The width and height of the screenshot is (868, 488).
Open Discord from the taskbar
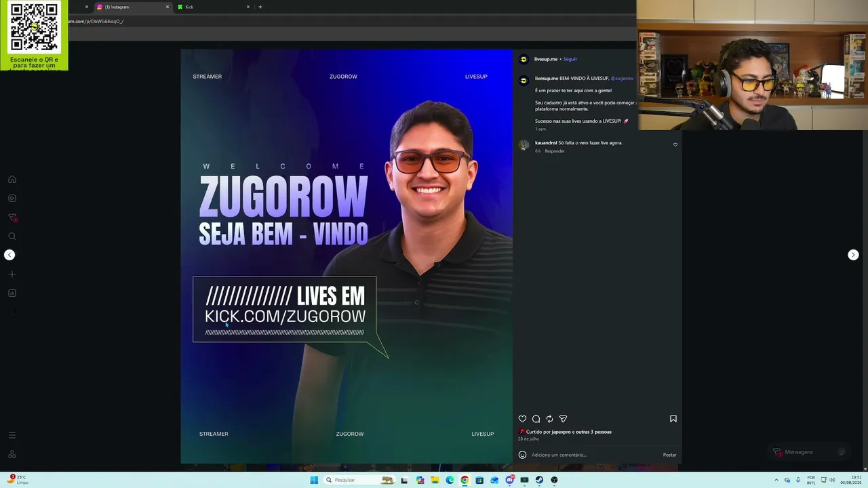tap(509, 480)
